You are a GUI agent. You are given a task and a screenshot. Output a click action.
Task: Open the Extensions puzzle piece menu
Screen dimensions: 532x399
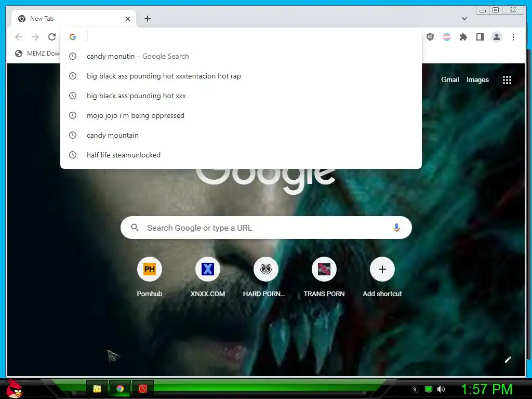[463, 37]
